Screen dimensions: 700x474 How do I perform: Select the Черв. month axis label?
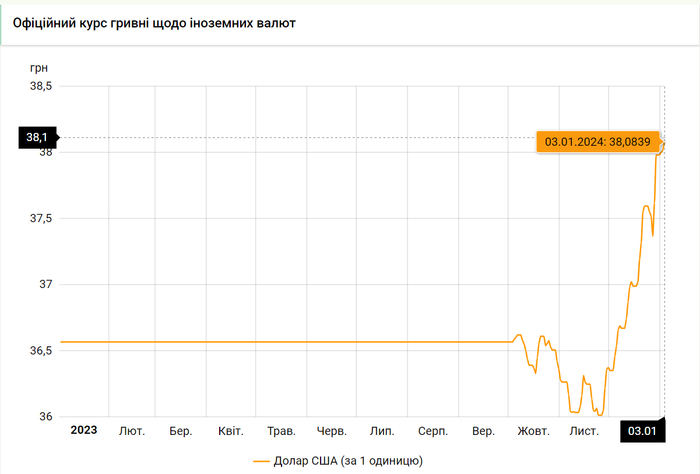[x=332, y=431]
